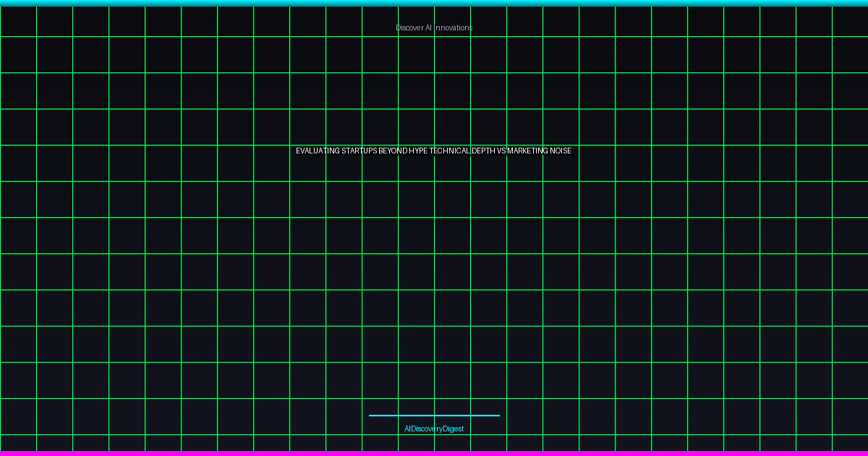Open the AIDiscoveryDigest brand link
Screen dimensions: 868x456
[434, 429]
